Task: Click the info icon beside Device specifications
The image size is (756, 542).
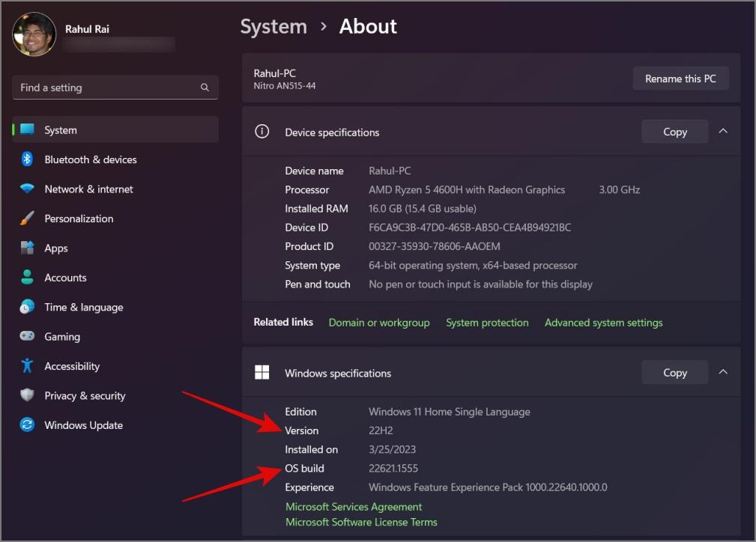Action: click(261, 132)
